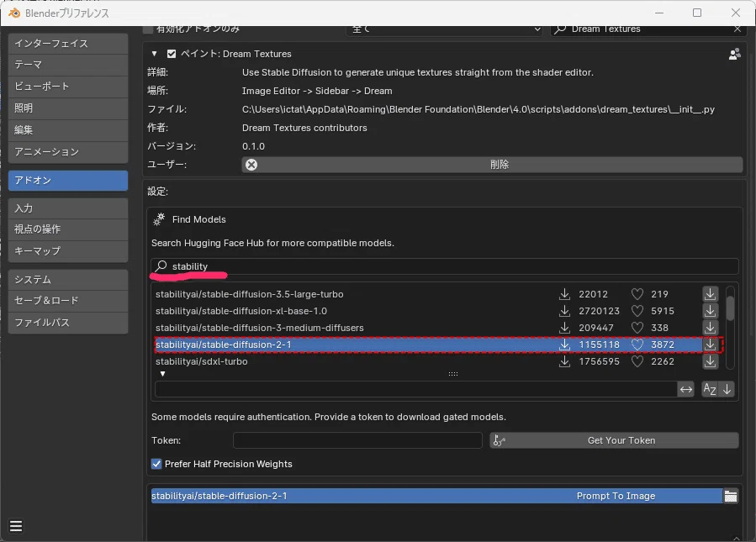
Task: Click the download count 22012
Action: pos(593,294)
